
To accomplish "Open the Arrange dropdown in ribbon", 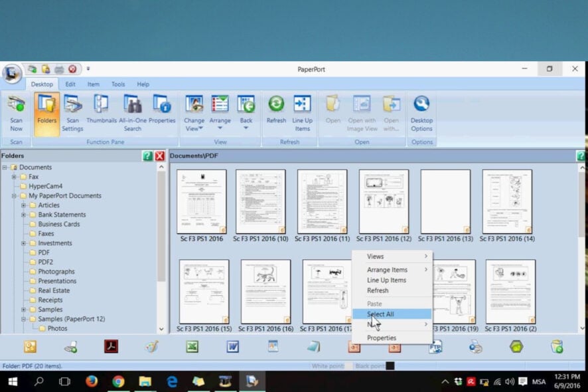I will 220,114.
